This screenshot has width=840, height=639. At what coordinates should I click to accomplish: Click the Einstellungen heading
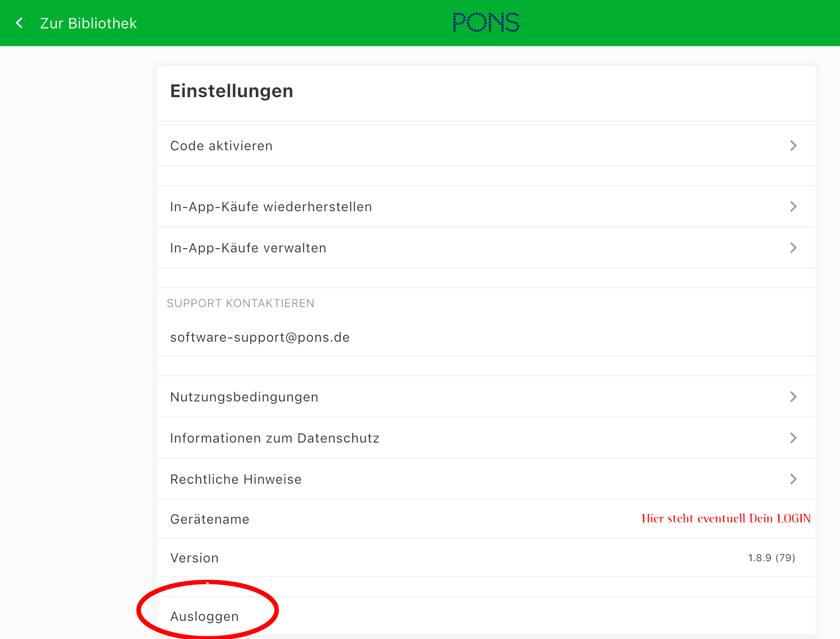(x=232, y=91)
